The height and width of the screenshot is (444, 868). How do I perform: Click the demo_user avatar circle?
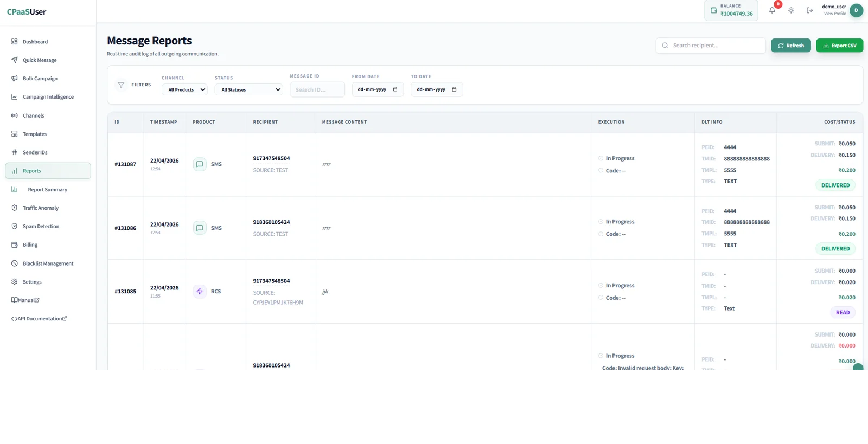click(x=856, y=10)
